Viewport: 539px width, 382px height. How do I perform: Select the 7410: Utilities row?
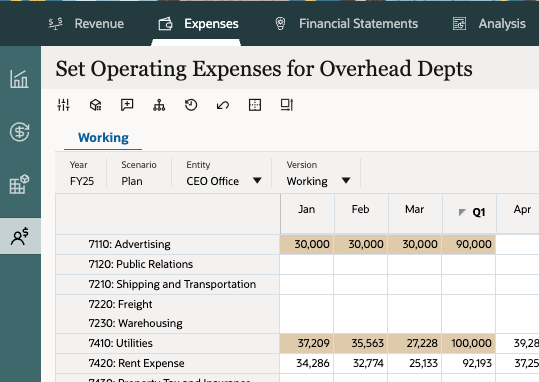click(167, 343)
